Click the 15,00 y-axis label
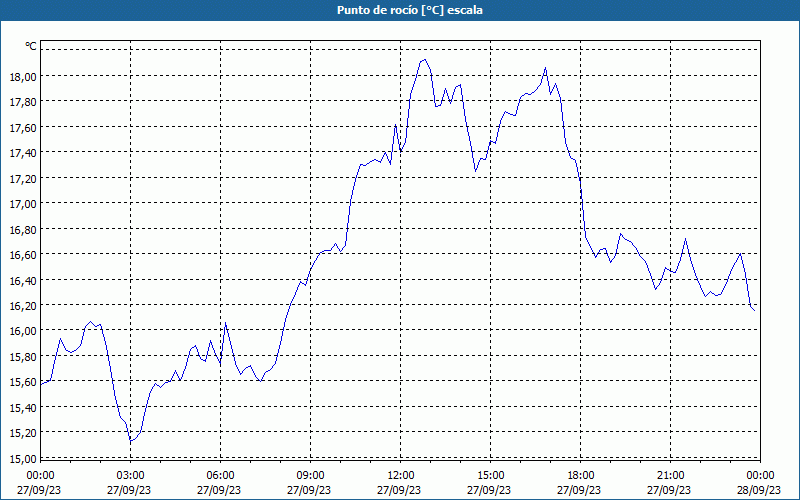 coord(23,459)
